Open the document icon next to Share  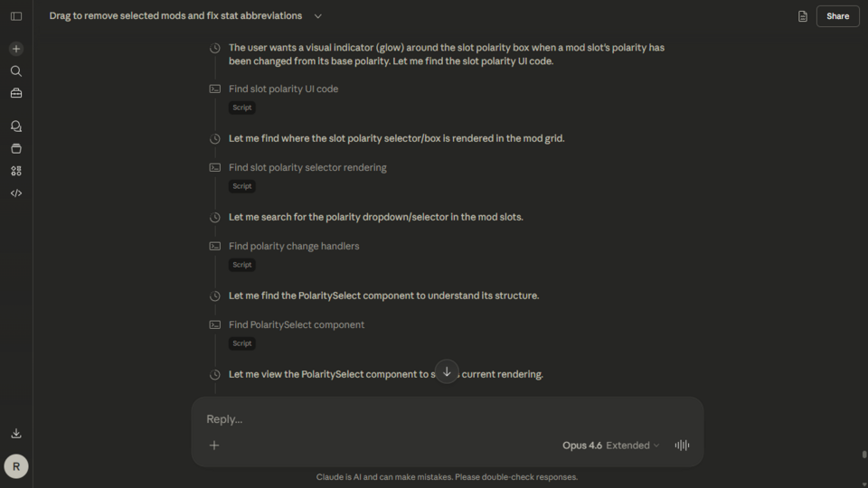point(802,16)
